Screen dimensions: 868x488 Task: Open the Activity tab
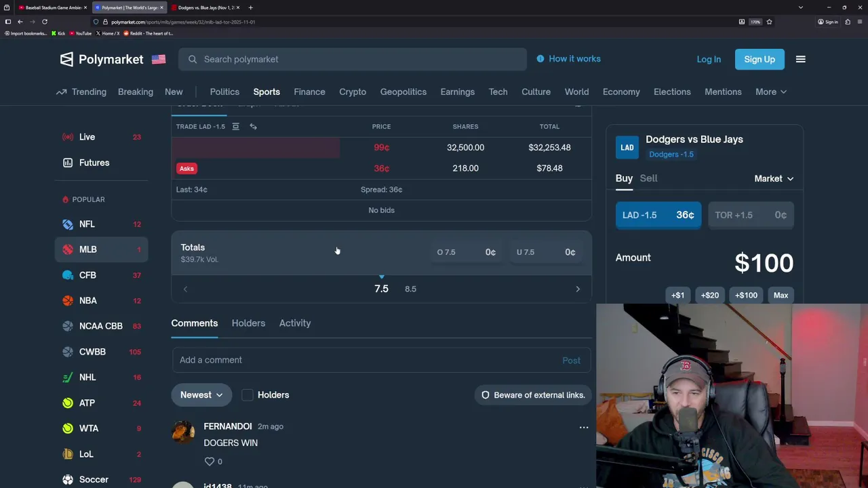295,323
